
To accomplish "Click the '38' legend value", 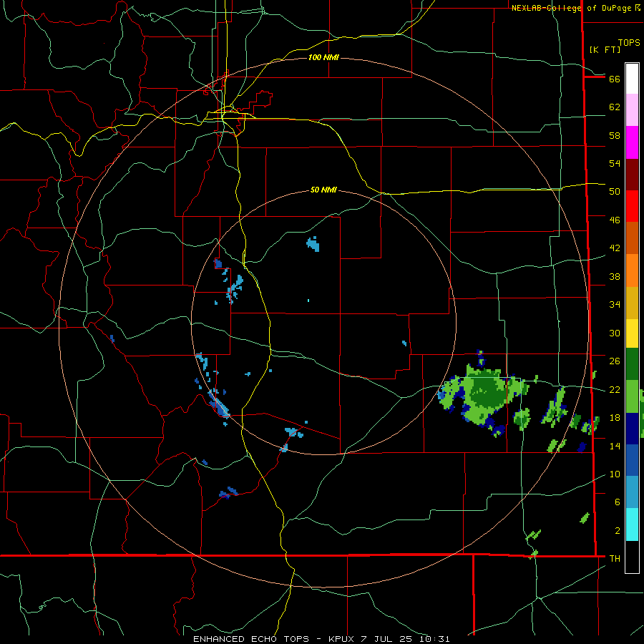I will [x=615, y=277].
